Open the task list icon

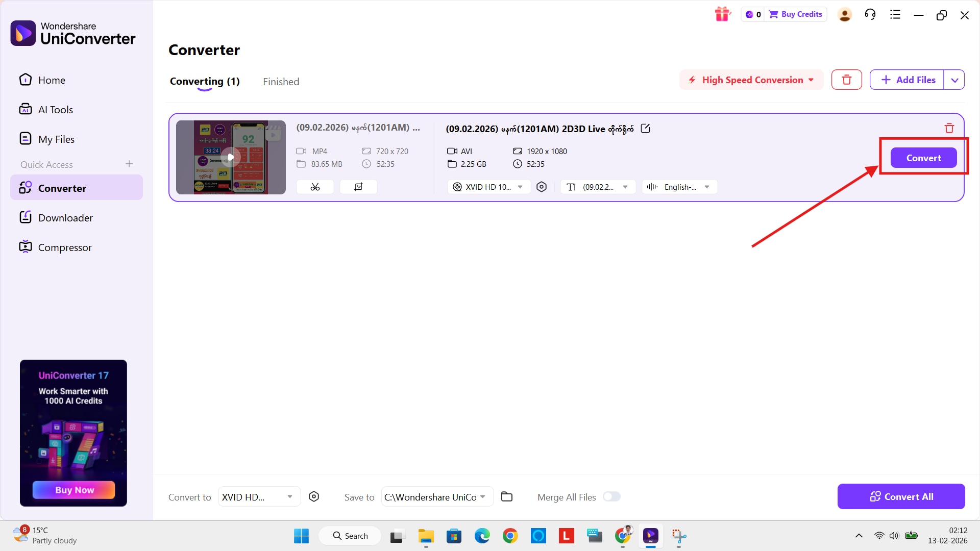895,14
